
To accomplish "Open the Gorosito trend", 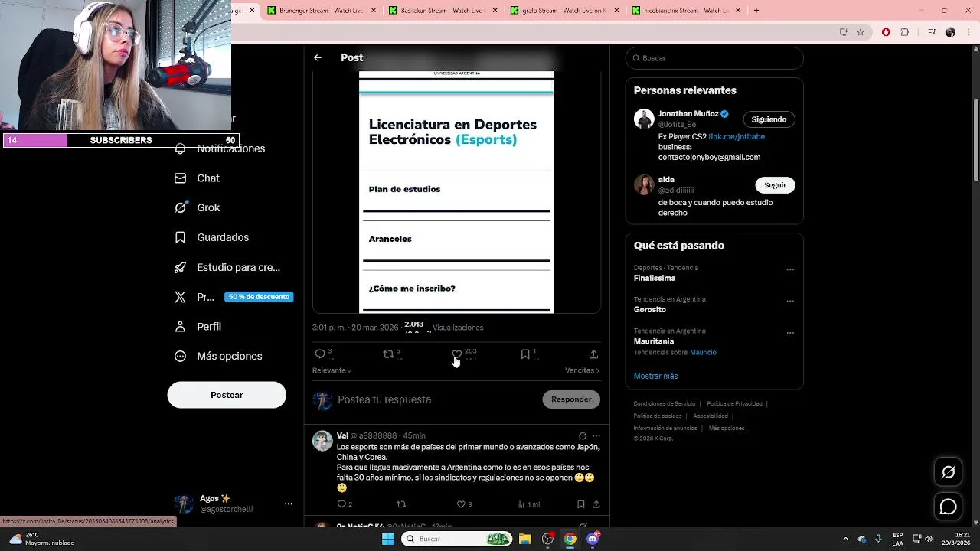I will coord(649,310).
